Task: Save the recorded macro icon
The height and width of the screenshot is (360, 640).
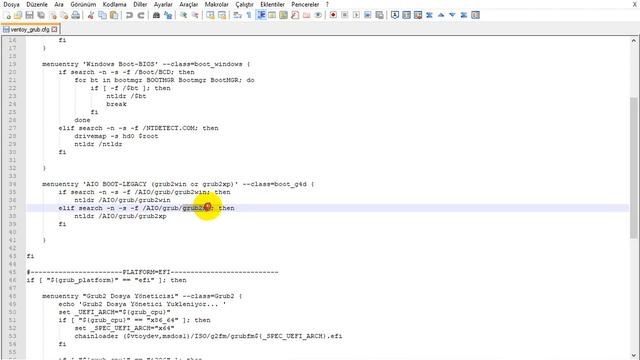Action: coord(379,15)
